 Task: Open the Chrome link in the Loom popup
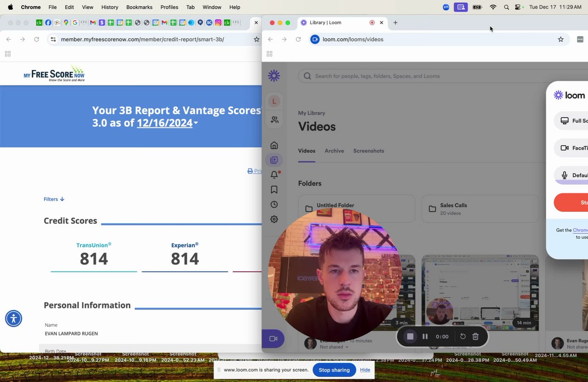tap(580, 230)
